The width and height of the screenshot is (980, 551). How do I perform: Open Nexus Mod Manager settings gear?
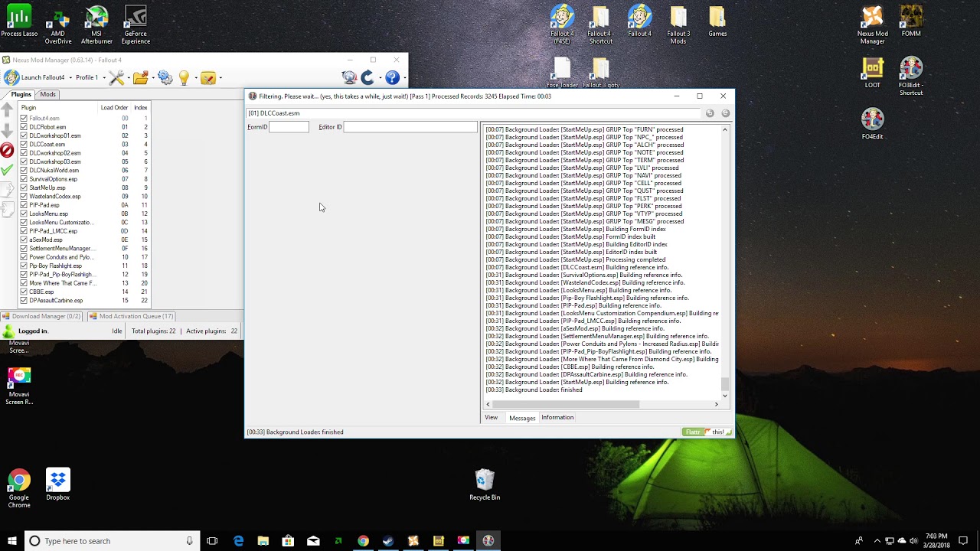(165, 77)
